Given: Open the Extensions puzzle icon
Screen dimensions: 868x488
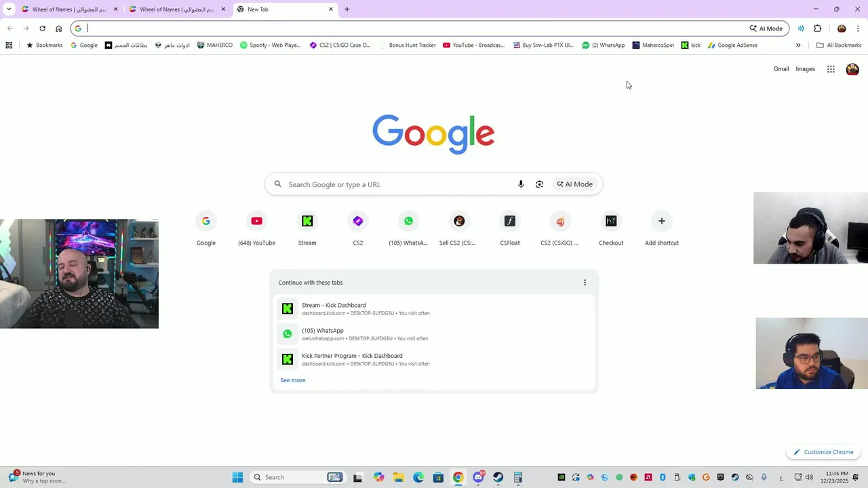Looking at the screenshot, I should (817, 28).
